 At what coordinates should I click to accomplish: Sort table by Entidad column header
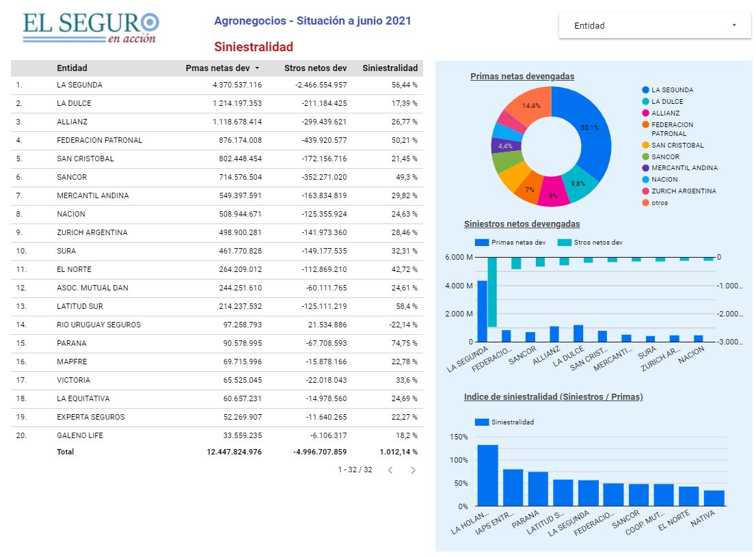(x=72, y=68)
